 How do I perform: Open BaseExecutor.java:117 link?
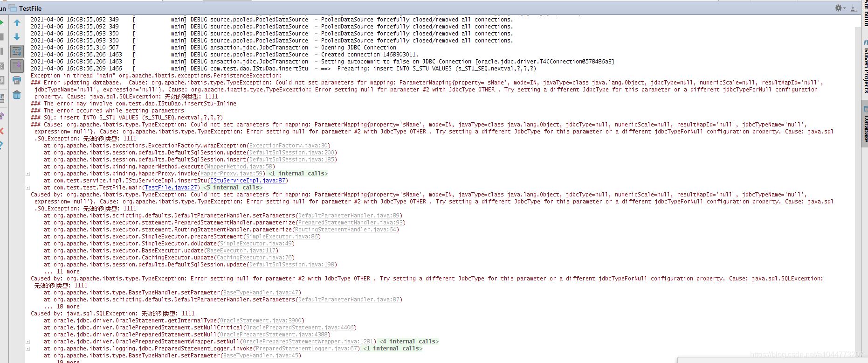coord(241,251)
